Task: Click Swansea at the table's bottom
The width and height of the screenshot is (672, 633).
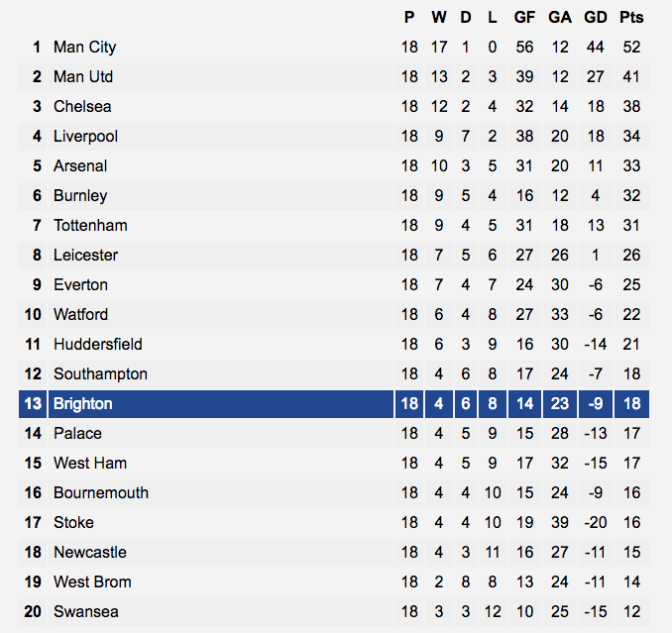Action: pos(85,611)
